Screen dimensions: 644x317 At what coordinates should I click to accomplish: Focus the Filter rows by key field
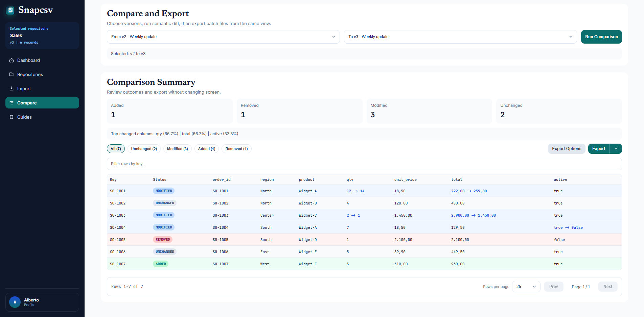tap(364, 164)
